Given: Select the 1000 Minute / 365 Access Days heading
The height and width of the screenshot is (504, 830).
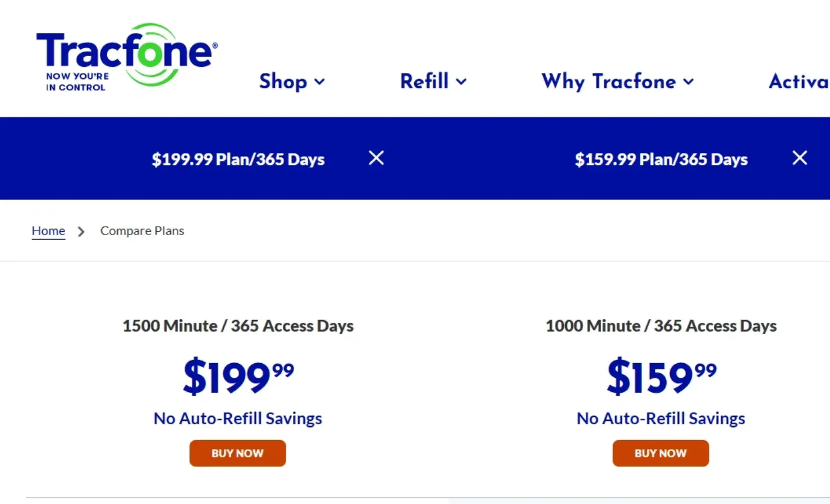Looking at the screenshot, I should (661, 326).
